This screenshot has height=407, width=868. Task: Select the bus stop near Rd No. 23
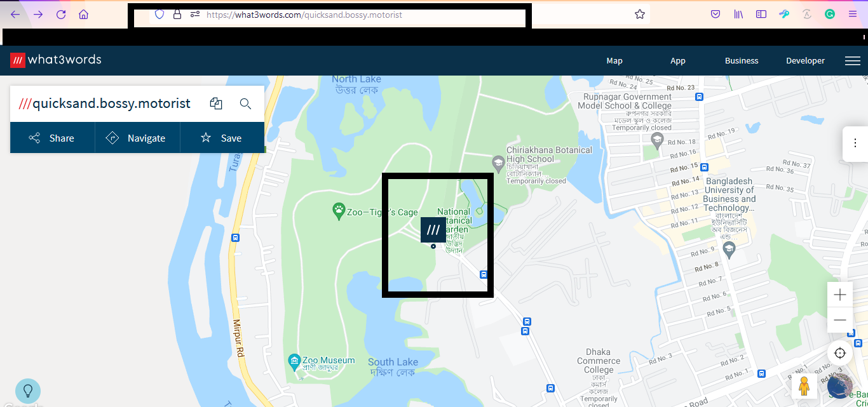699,97
